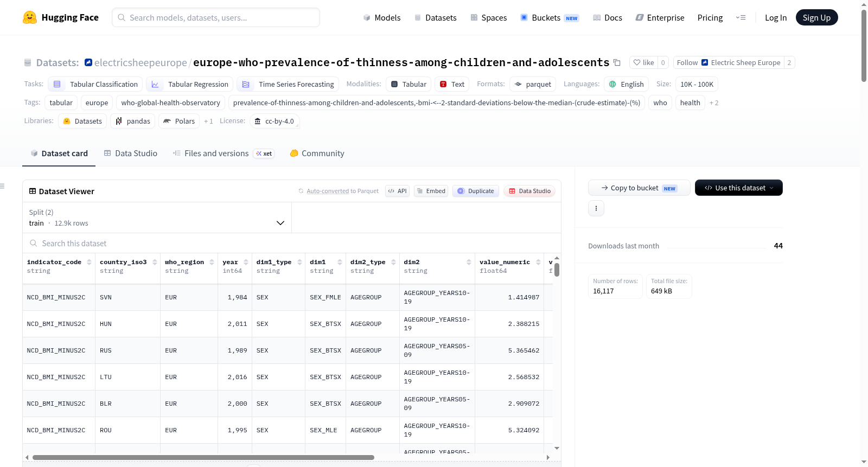The height and width of the screenshot is (467, 868).
Task: Sort by the value_numeric column icon
Action: (538, 262)
